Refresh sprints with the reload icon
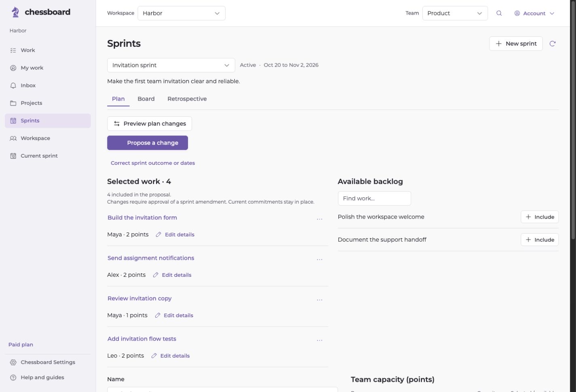The width and height of the screenshot is (576, 392). coord(552,44)
